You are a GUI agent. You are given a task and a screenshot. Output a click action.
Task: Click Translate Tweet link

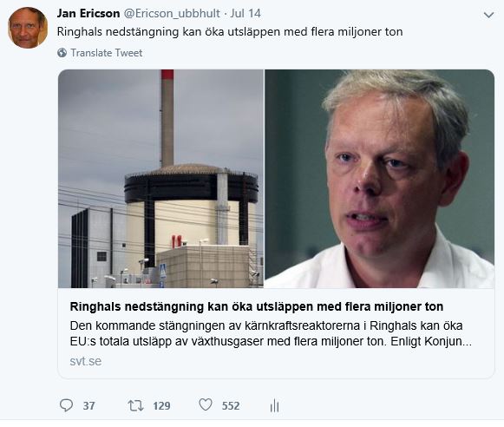point(107,53)
